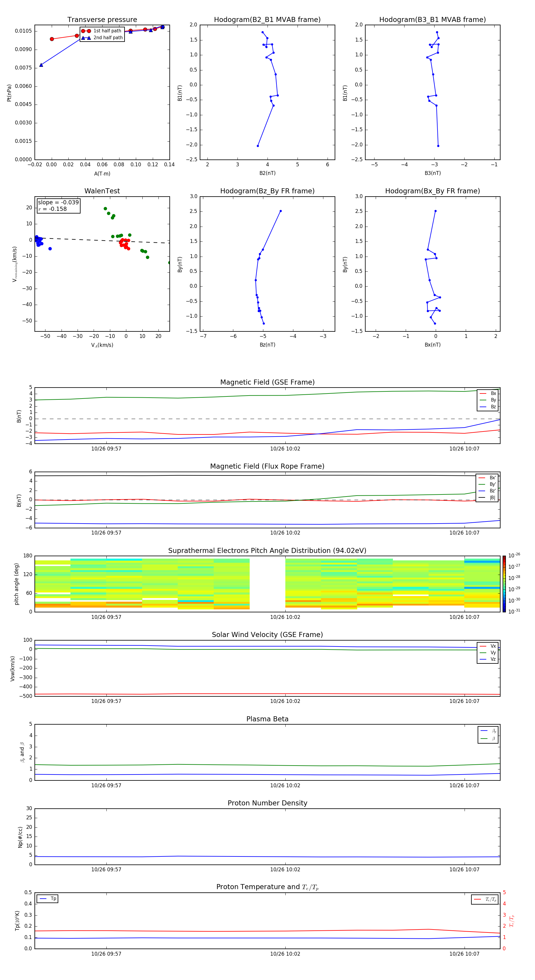Click the lowest point of B2_B1 hodogram
535x980 pixels.
258,146
